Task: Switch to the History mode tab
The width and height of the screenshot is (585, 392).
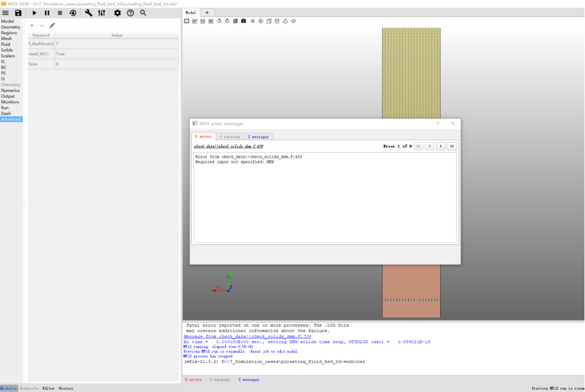Action: [x=66, y=388]
